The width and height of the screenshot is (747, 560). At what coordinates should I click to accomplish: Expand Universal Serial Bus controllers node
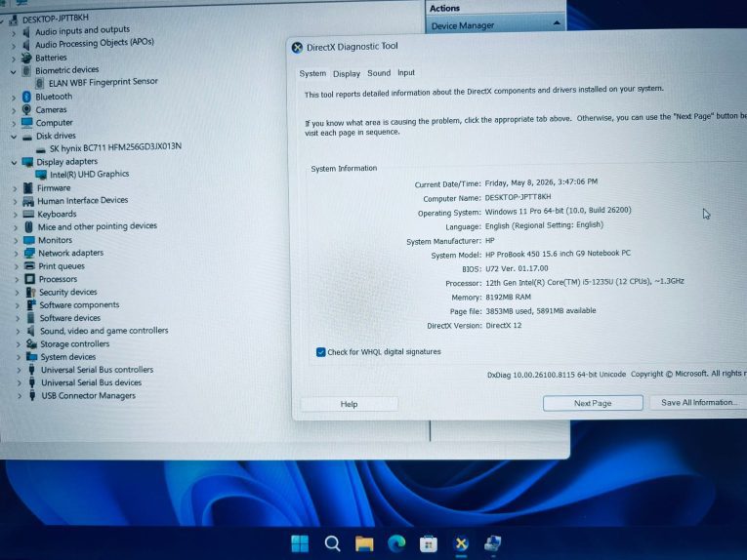click(20, 370)
